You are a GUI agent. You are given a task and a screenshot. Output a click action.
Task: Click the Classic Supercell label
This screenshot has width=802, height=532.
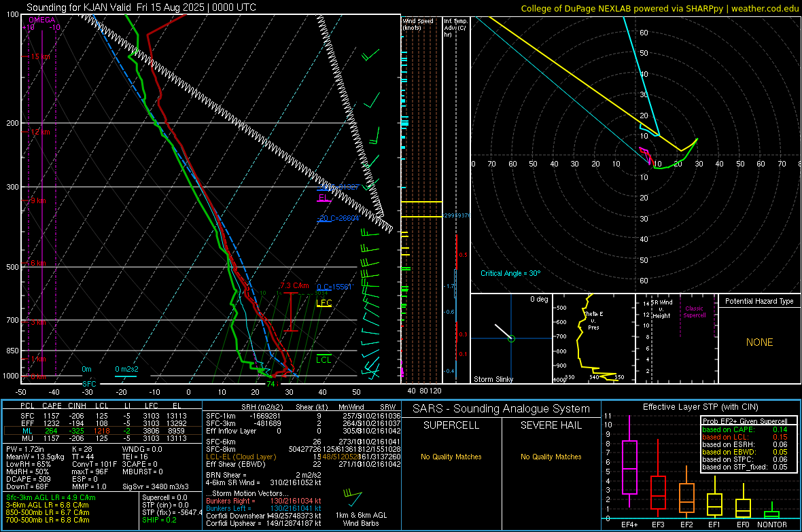click(694, 312)
